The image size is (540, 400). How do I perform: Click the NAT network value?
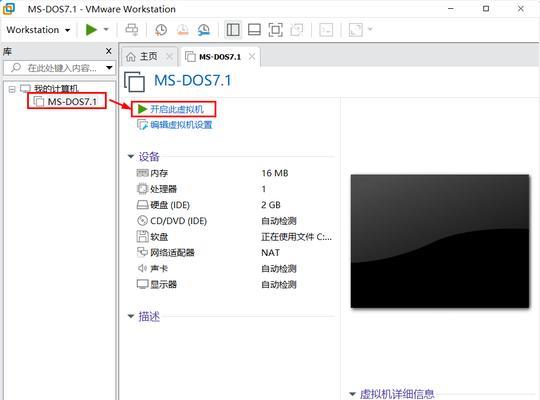[270, 253]
